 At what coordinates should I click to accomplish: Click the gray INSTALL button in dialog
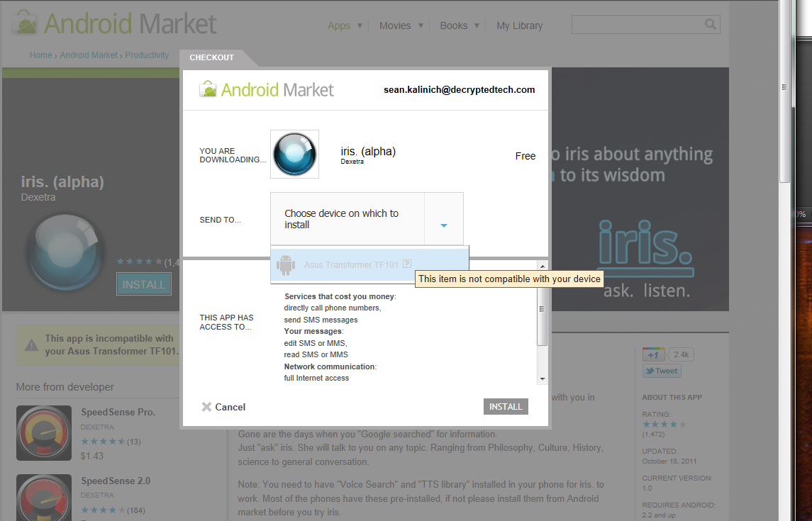tap(506, 407)
